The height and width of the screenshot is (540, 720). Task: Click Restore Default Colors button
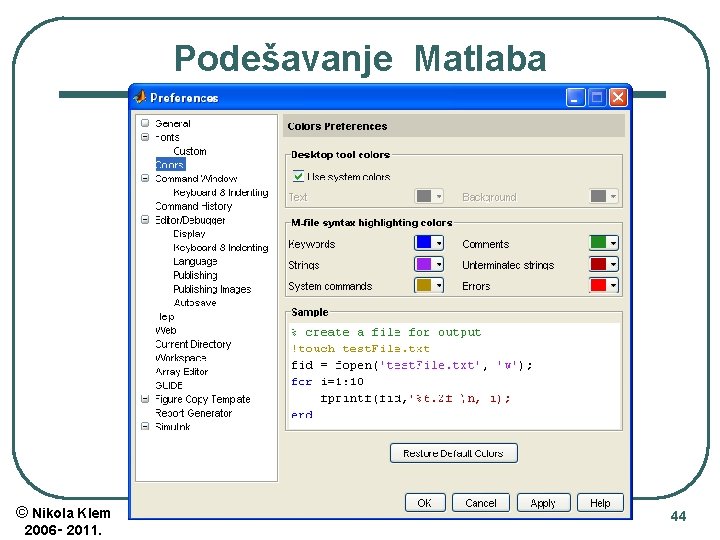pyautogui.click(x=454, y=453)
